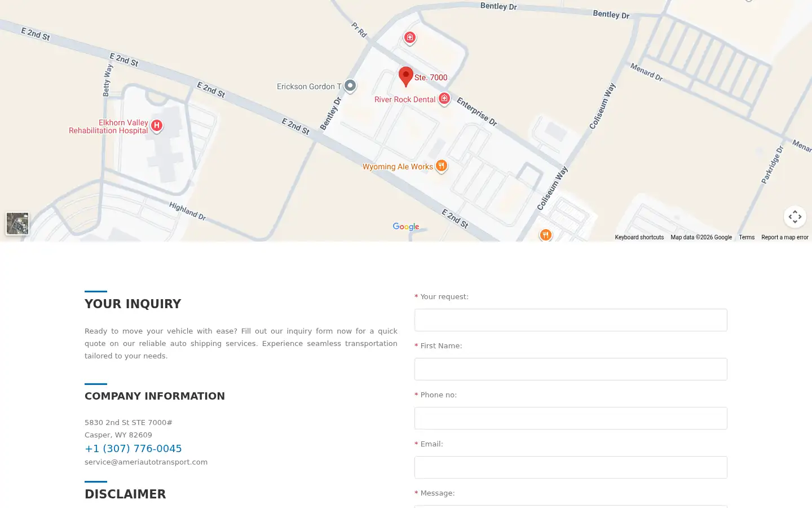
Task: Focus the Your request input field
Action: pyautogui.click(x=571, y=320)
